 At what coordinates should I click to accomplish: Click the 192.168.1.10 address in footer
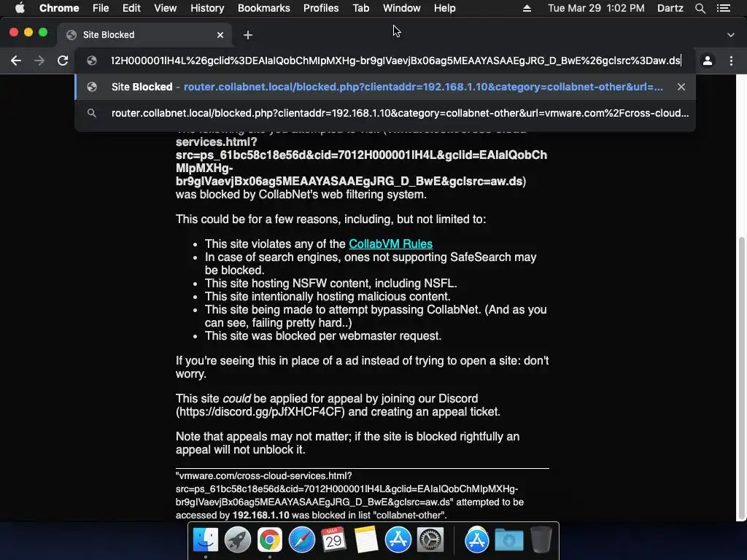260,516
